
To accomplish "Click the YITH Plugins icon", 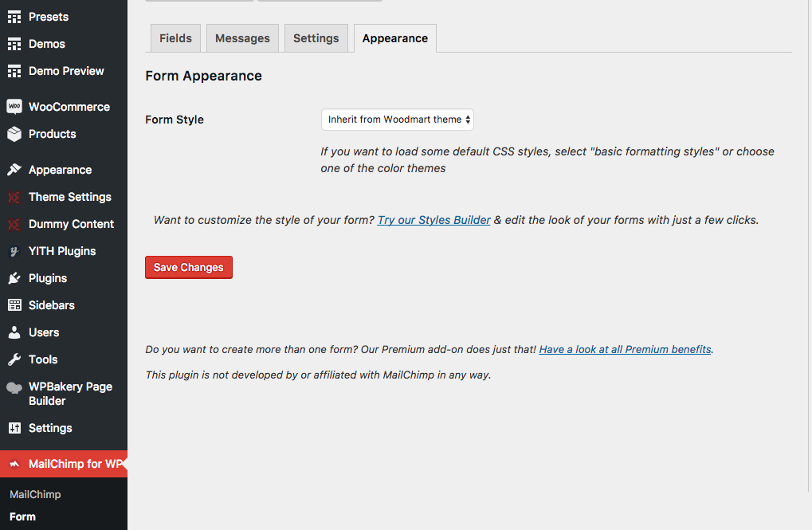I will pos(14,251).
